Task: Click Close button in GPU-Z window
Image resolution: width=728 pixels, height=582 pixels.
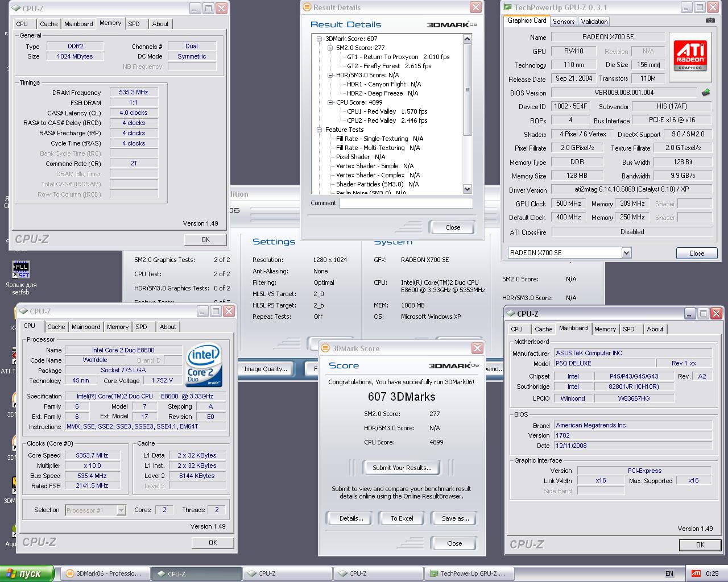Action: 697,253
